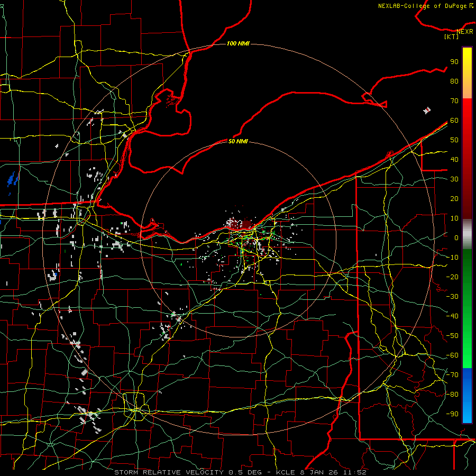Image resolution: width=476 pixels, height=476 pixels.
Task: Click the 50 NMI range ring label
Action: 238,141
